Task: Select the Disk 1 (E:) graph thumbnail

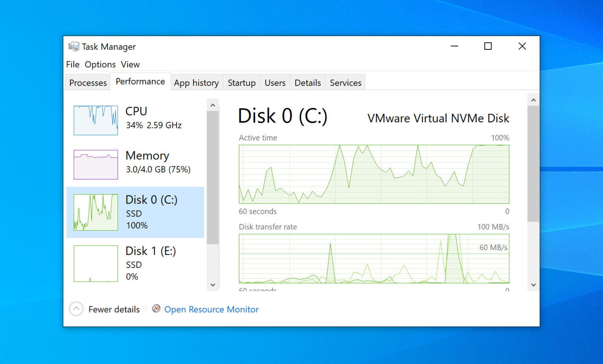Action: click(x=95, y=263)
